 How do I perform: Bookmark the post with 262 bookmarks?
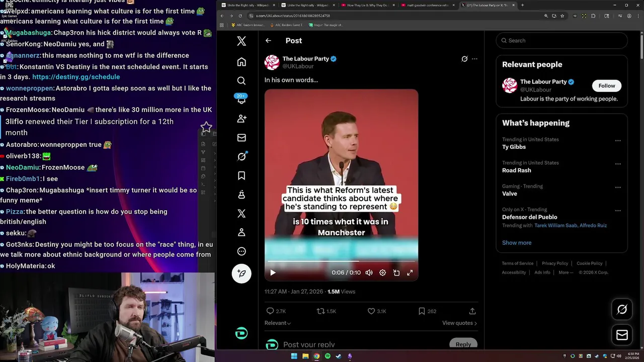pos(427,311)
